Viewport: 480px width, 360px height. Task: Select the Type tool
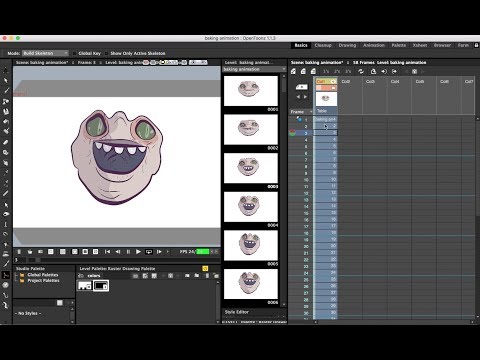(5, 111)
